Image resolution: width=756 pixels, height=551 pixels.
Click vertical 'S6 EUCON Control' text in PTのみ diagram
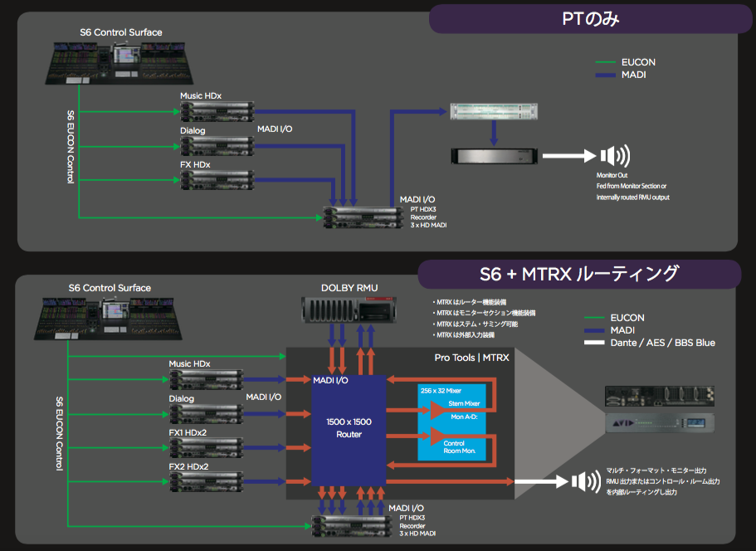pyautogui.click(x=71, y=147)
